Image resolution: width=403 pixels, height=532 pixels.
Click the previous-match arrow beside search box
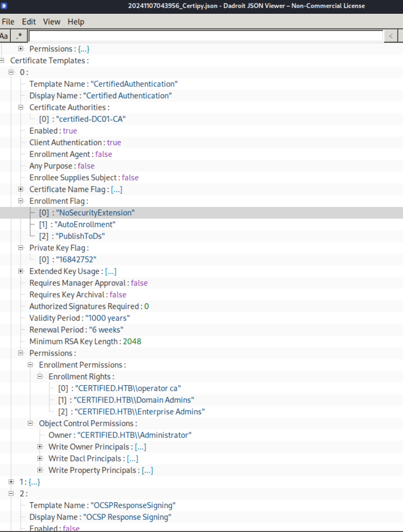pos(391,36)
